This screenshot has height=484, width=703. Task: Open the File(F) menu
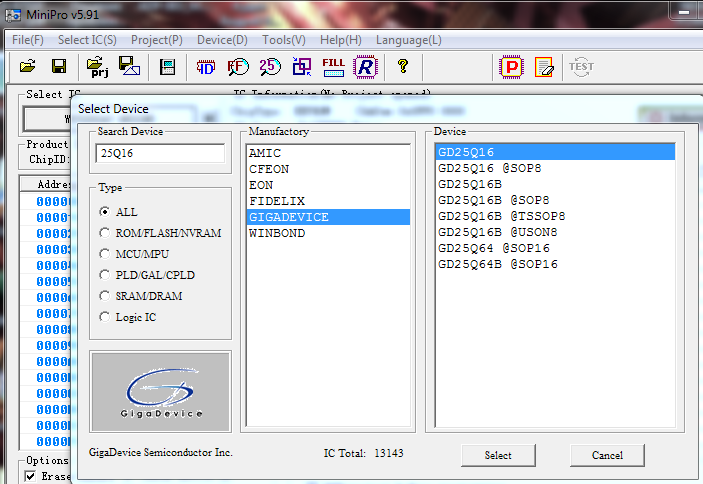[28, 40]
